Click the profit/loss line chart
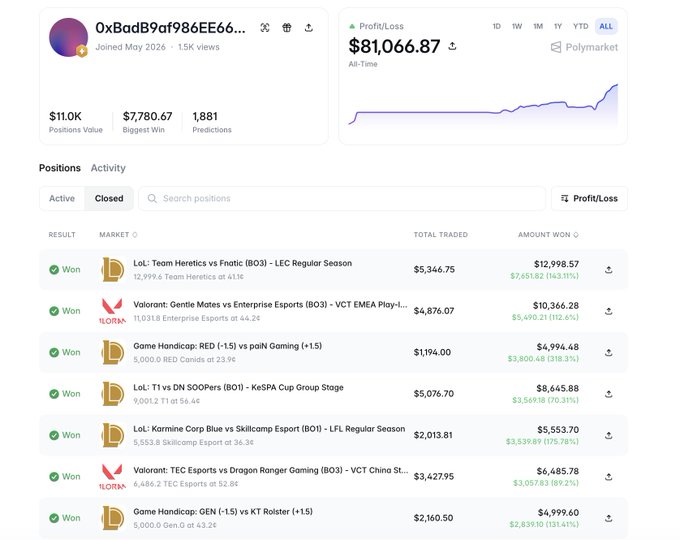This screenshot has height=540, width=680. point(483,105)
